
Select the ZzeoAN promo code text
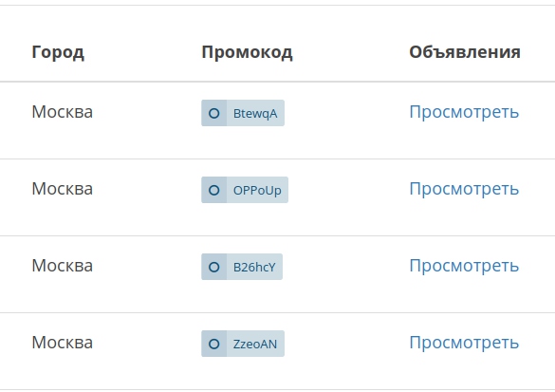click(255, 345)
